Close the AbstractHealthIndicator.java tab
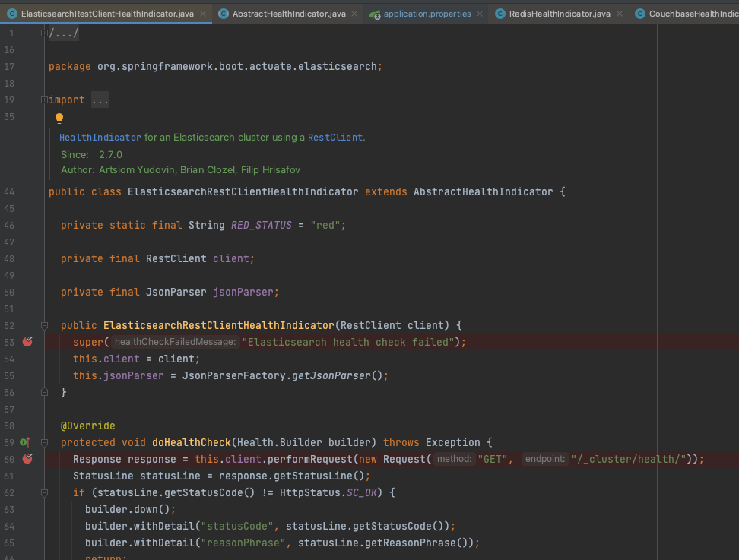Image resolution: width=739 pixels, height=560 pixels. (355, 14)
